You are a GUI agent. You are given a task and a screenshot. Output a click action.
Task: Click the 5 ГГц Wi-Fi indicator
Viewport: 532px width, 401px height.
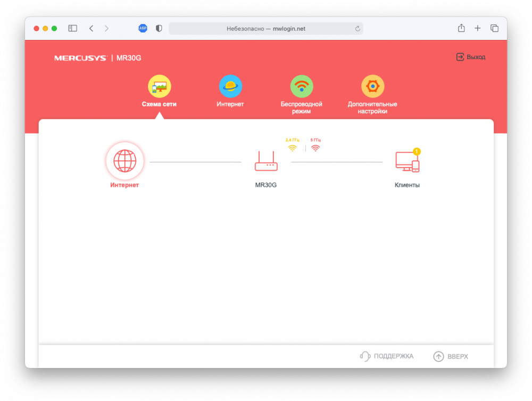(315, 145)
